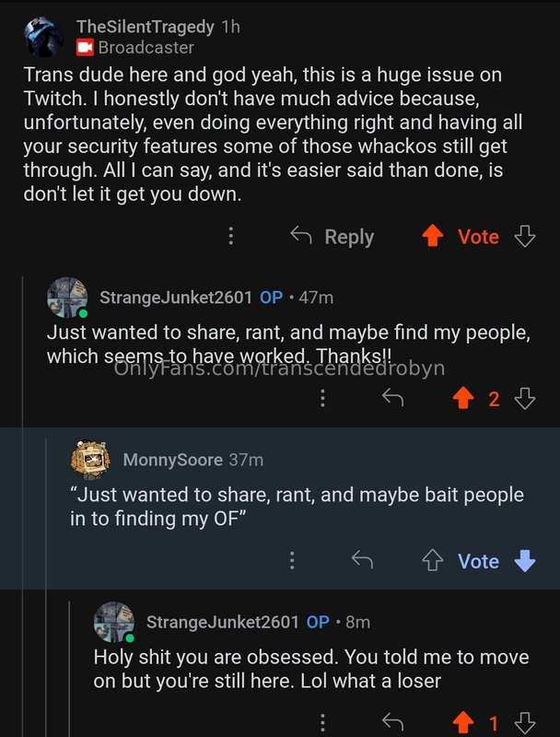Upvote StrangeJunket2601's 47m comment
Image resolution: width=560 pixels, height=737 pixels.
pos(462,399)
